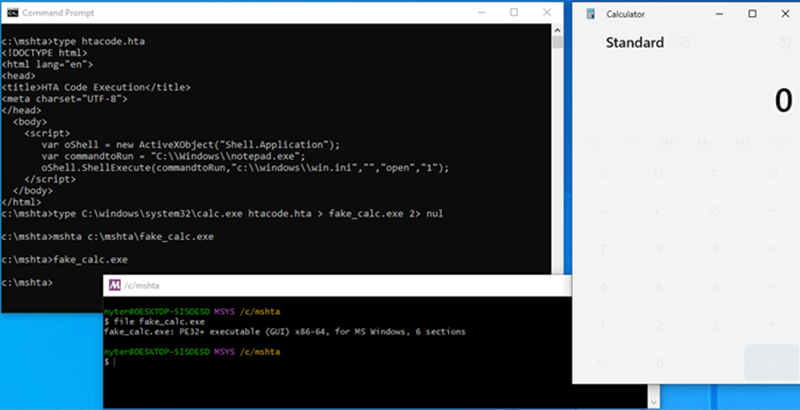Click the Calculator divide key
The height and width of the screenshot is (410, 800).
pyautogui.click(x=771, y=211)
